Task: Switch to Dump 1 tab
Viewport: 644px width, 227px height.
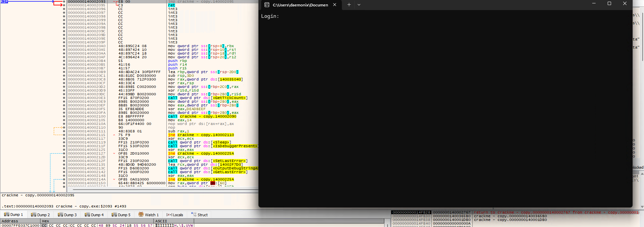Action: pos(14,215)
